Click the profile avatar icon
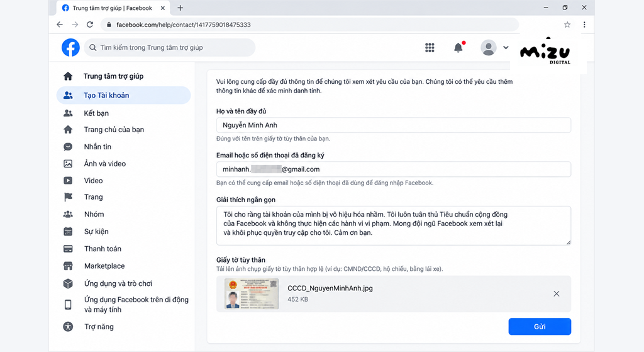644x352 pixels. [x=488, y=48]
